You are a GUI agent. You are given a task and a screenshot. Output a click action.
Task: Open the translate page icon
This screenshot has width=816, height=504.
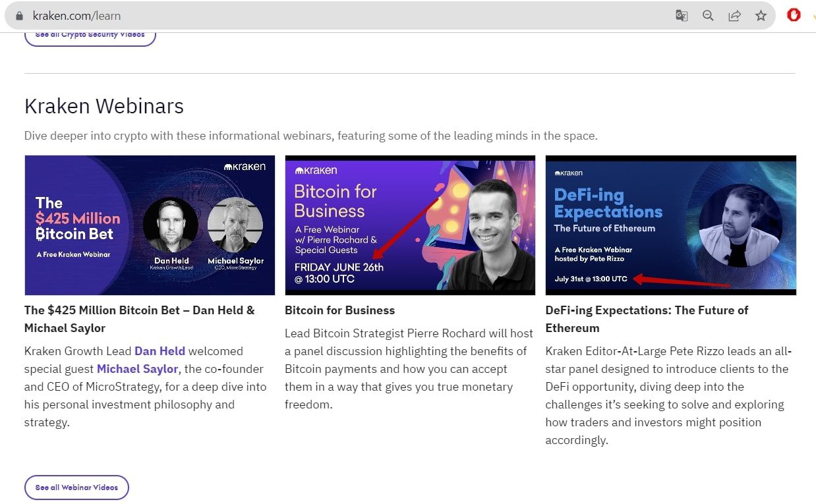682,16
